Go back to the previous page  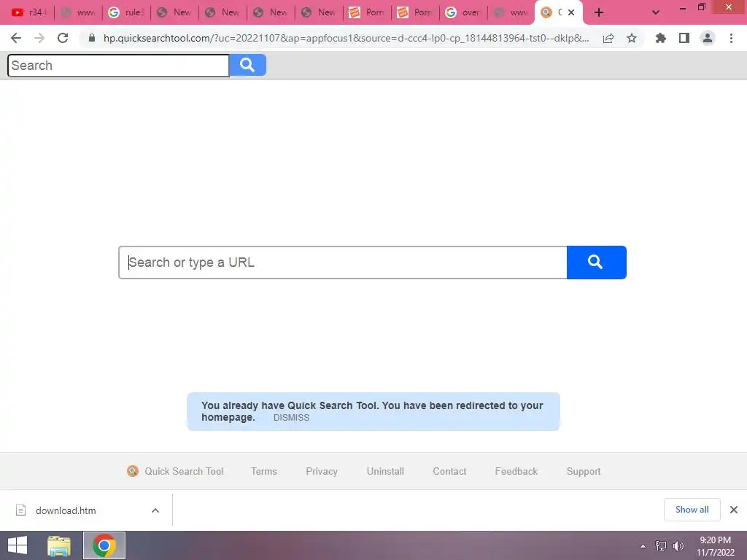pyautogui.click(x=16, y=38)
